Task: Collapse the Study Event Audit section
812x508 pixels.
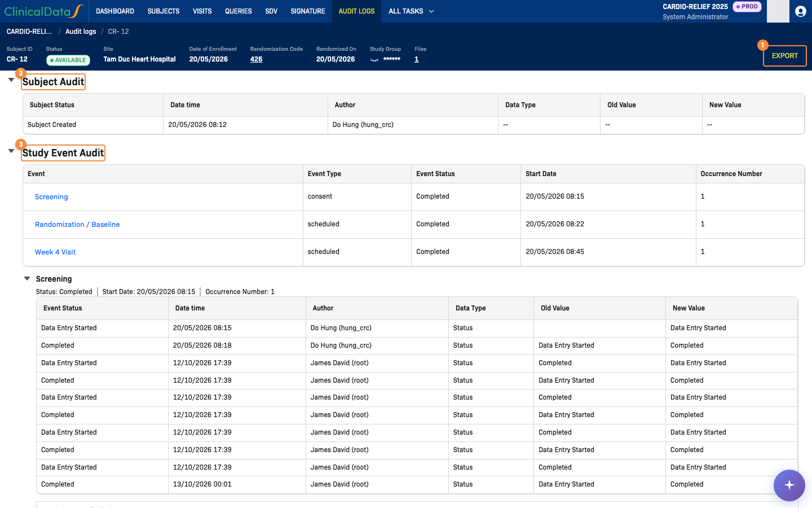Action: coord(11,151)
